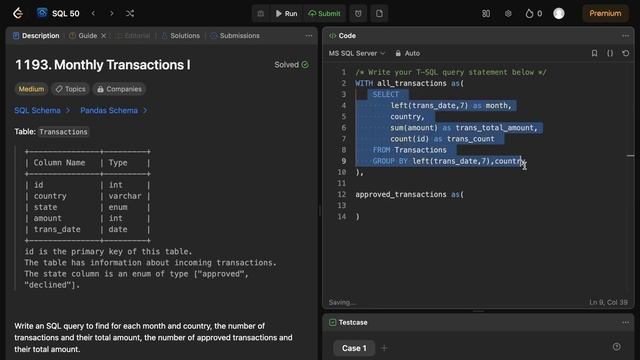Click the editor minimap scrollbar marker

(631, 156)
